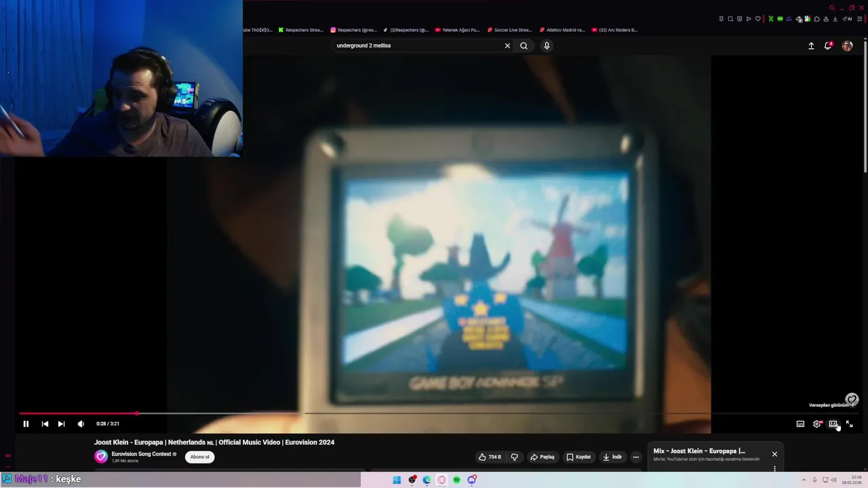
Task: Click the browser pin icon
Action: pyautogui.click(x=722, y=19)
